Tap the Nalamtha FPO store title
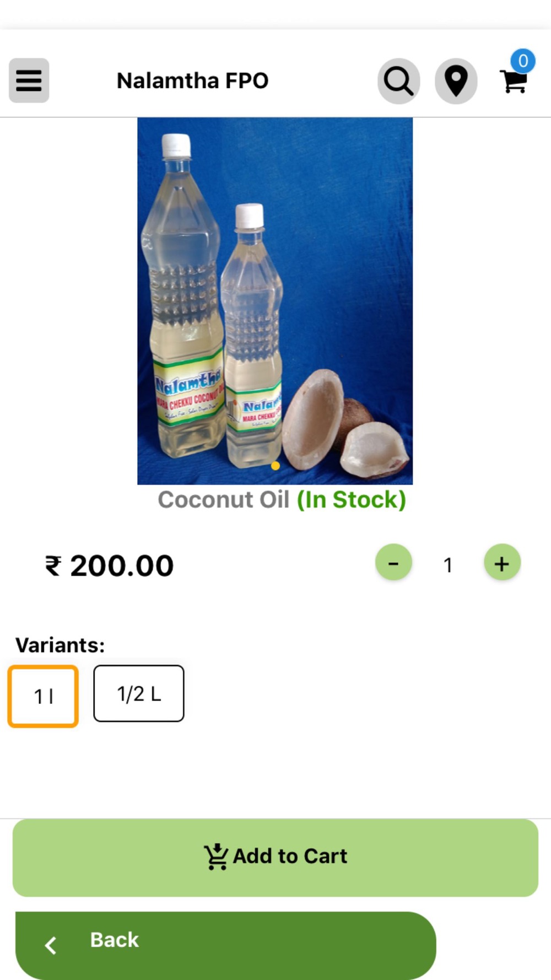This screenshot has height=980, width=551. 192,80
